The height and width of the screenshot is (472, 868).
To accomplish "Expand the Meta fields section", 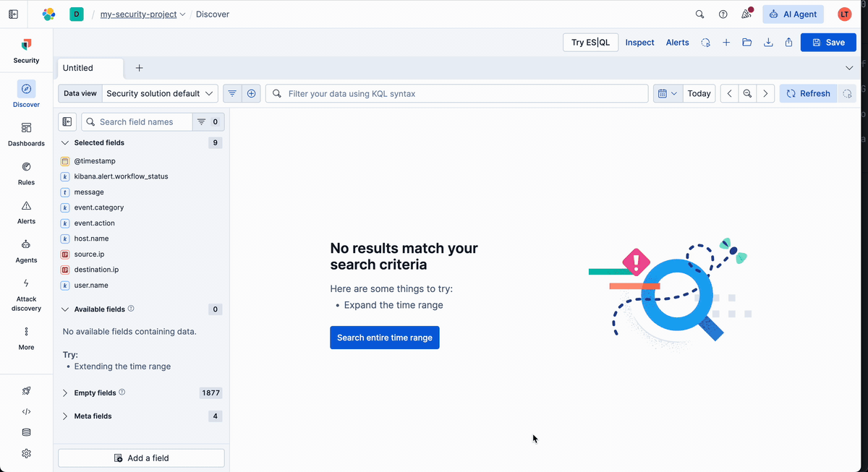I will [93, 416].
